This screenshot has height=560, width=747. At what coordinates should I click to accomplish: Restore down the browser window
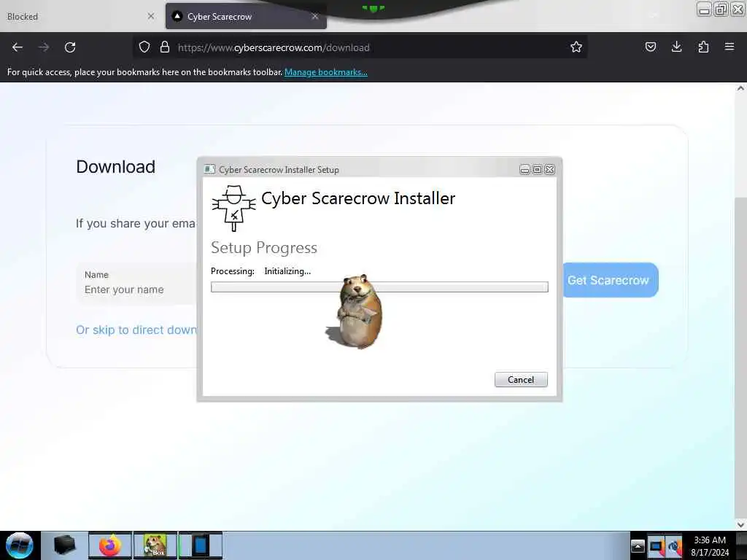721,9
